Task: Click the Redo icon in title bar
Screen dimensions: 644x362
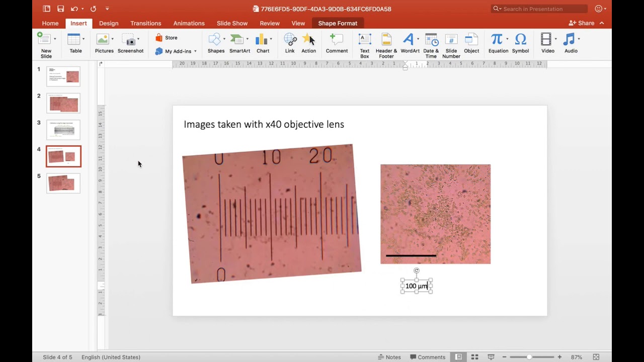Action: click(x=93, y=9)
